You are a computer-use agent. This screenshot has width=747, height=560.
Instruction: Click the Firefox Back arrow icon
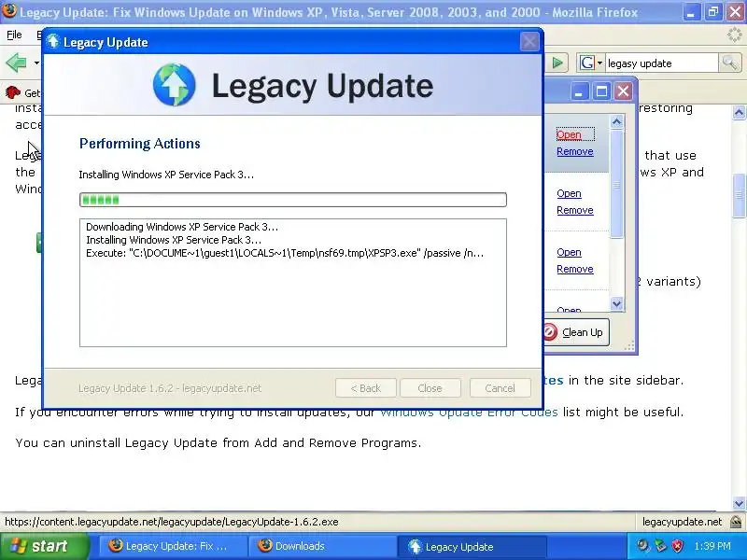coord(16,63)
